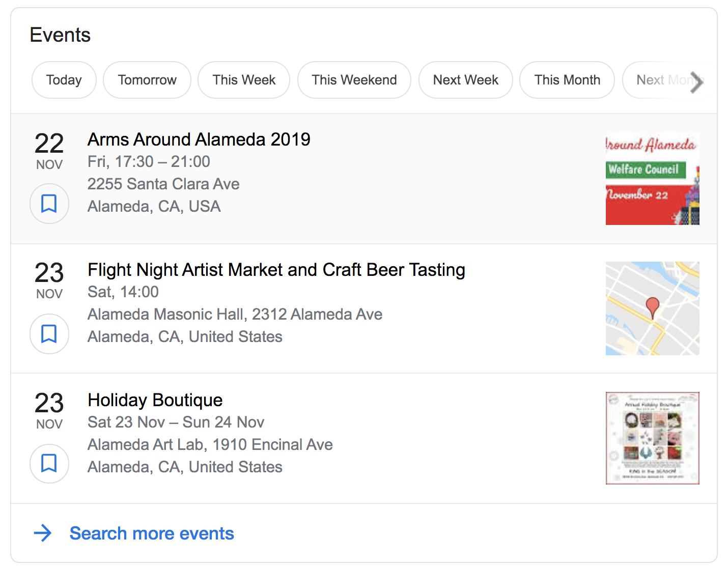728x567 pixels.
Task: Open the map thumbnail for Flight Night
Action: coord(652,308)
